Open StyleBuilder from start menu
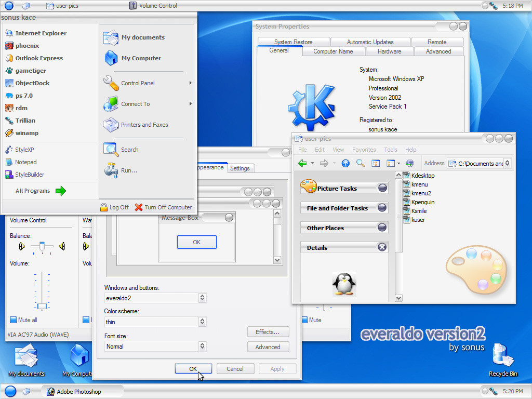Screen dimensions: 532x399 [x=25, y=175]
